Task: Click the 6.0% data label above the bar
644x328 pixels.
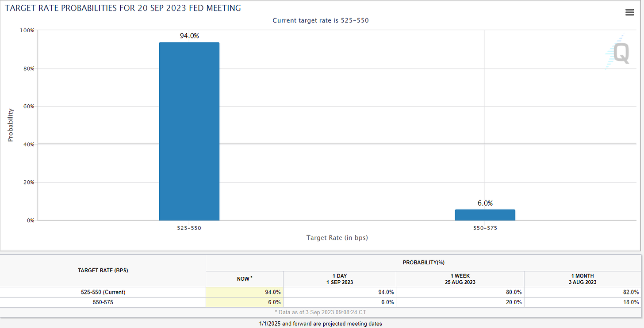Action: point(485,203)
